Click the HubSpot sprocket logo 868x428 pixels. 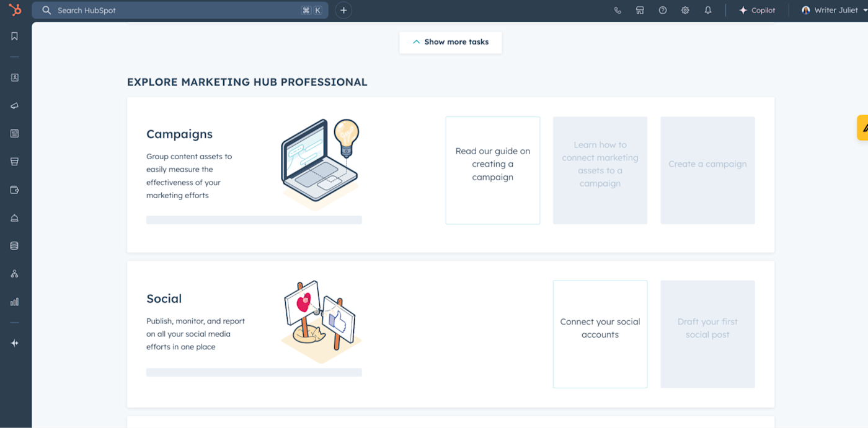pos(15,10)
